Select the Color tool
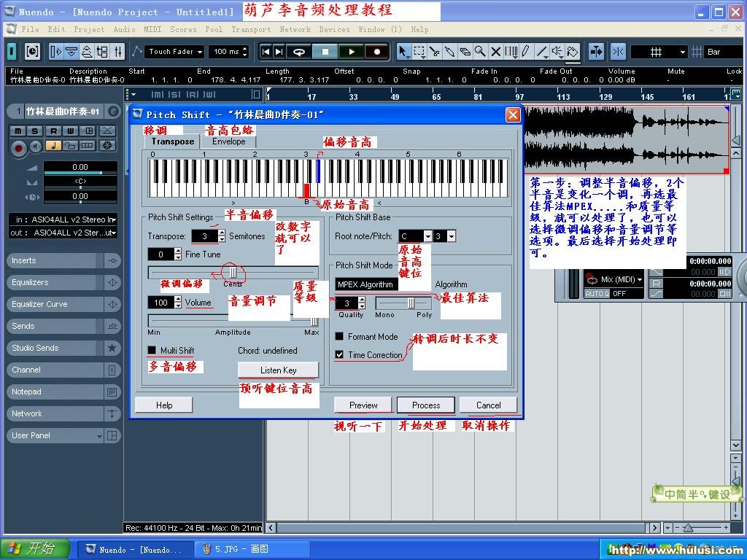The width and height of the screenshot is (747, 560). pyautogui.click(x=572, y=52)
